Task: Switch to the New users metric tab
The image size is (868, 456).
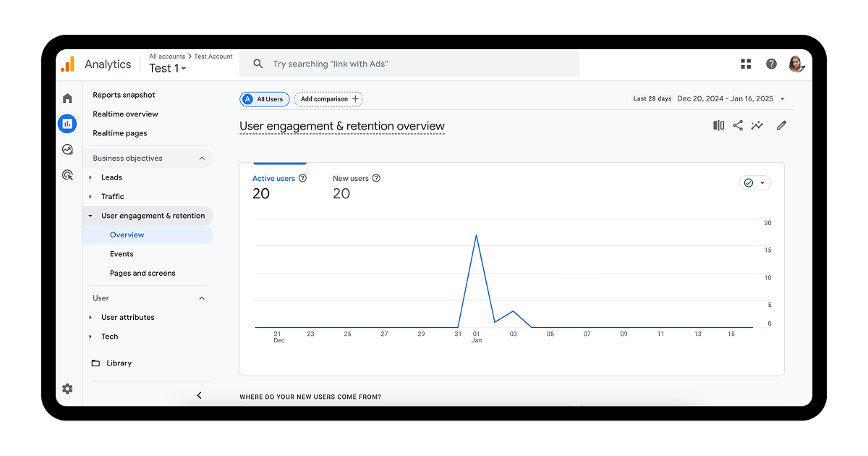Action: click(351, 178)
